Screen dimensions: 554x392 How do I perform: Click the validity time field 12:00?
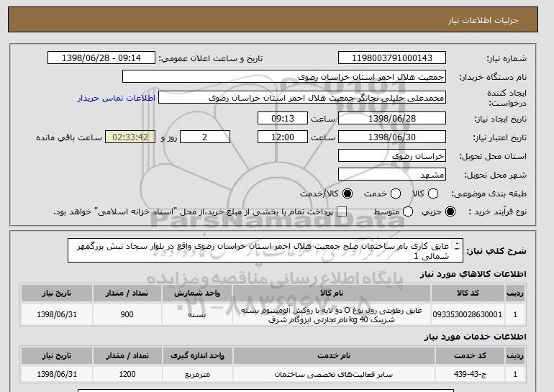click(x=283, y=137)
